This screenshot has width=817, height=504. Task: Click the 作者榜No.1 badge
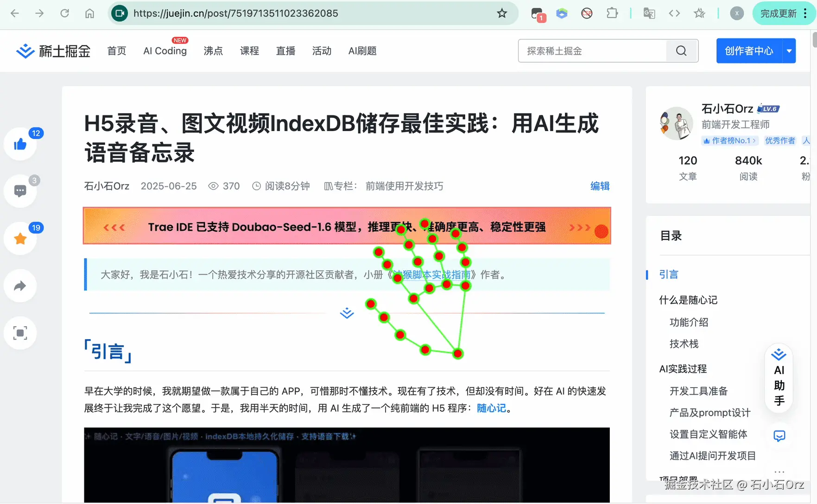pyautogui.click(x=730, y=140)
